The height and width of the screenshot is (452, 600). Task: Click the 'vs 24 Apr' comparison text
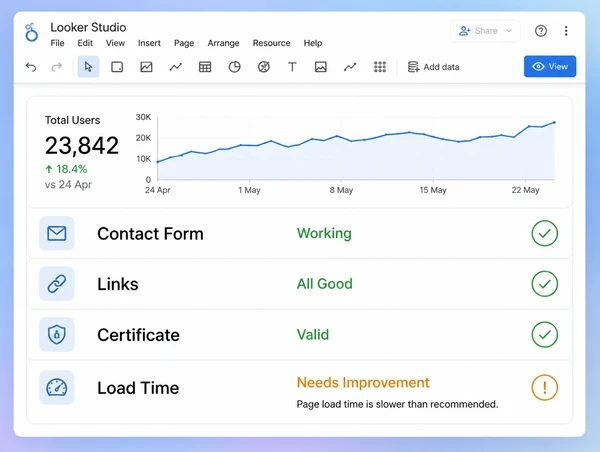pos(68,184)
